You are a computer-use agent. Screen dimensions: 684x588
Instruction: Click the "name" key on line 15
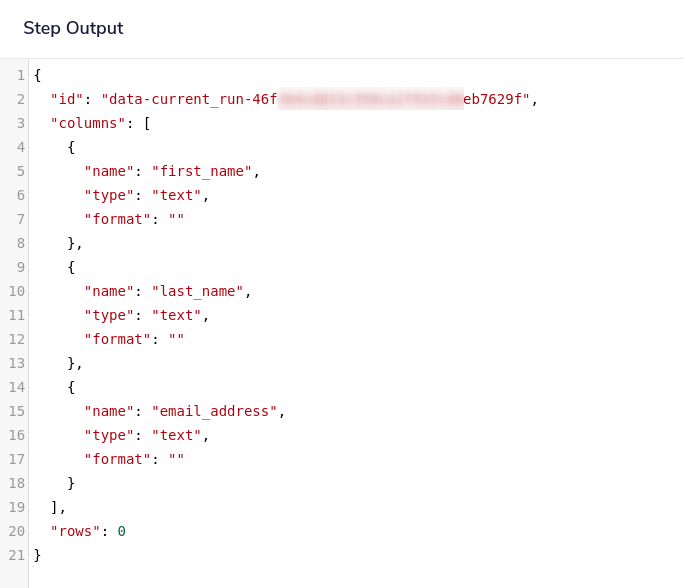[x=109, y=411]
